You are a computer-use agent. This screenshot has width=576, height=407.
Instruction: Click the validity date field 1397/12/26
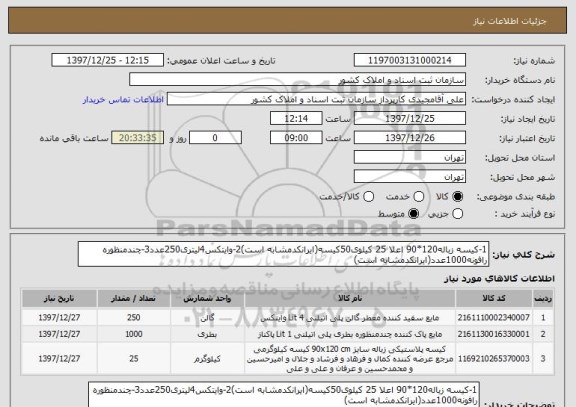pos(410,138)
